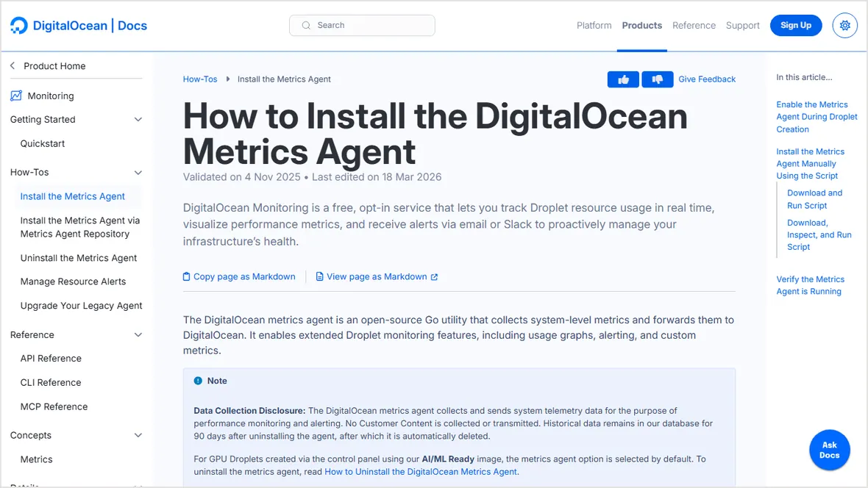The height and width of the screenshot is (488, 868).
Task: Click the Monitoring chart icon in sidebar
Action: coord(16,96)
